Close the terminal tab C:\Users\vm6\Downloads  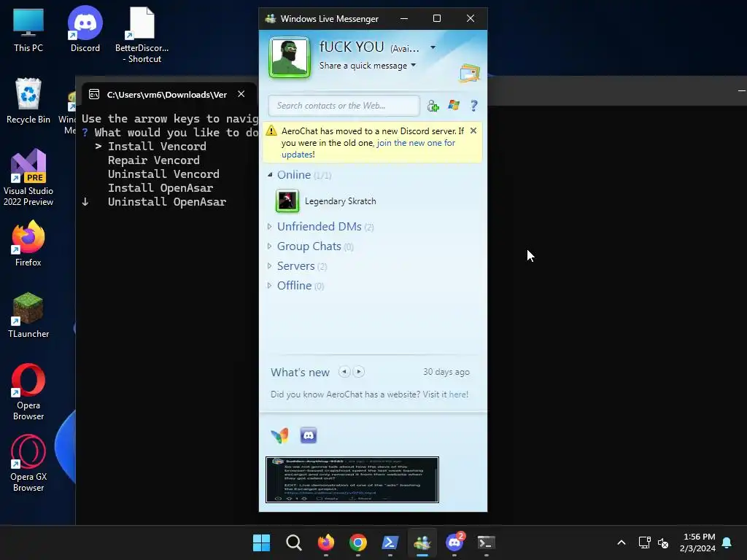coord(241,94)
